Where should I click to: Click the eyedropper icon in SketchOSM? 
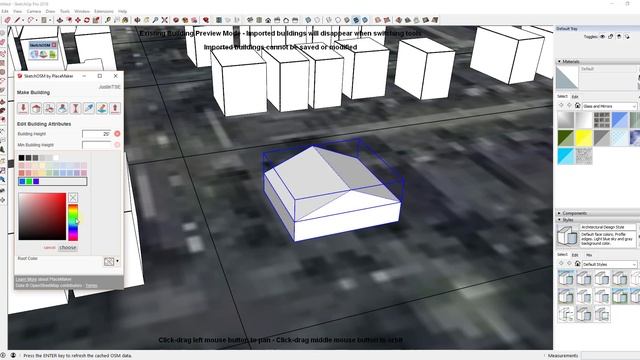pyautogui.click(x=89, y=108)
